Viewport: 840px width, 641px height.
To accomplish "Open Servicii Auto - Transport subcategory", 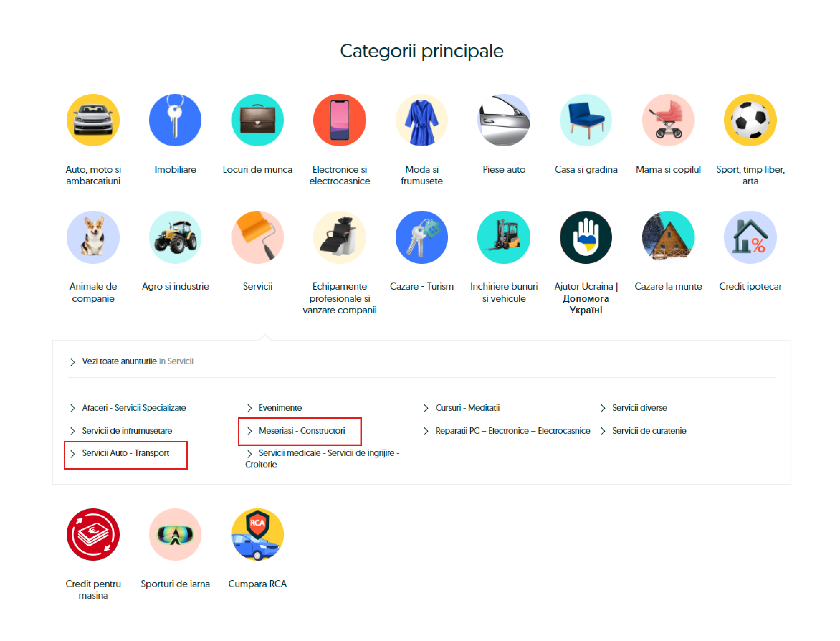I will [x=125, y=453].
